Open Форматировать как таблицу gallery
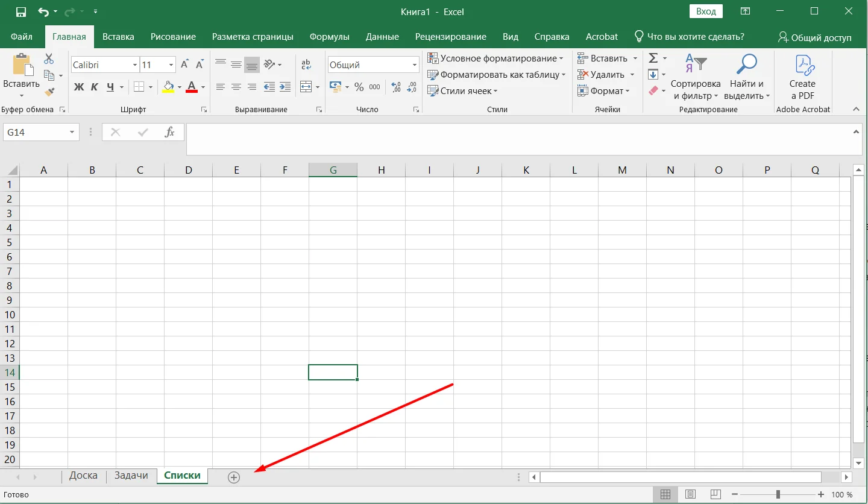Viewport: 868px width, 504px height. (x=497, y=75)
